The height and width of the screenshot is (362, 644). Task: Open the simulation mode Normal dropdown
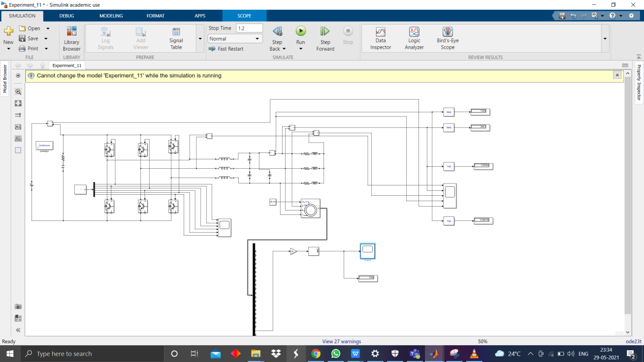point(235,38)
